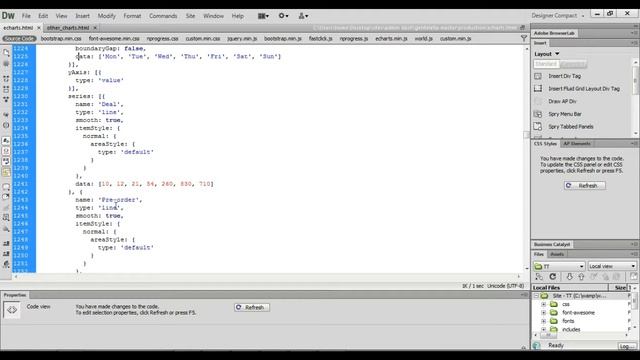The height and width of the screenshot is (360, 640).
Task: Open the TT site dropdown
Action: coord(558,266)
